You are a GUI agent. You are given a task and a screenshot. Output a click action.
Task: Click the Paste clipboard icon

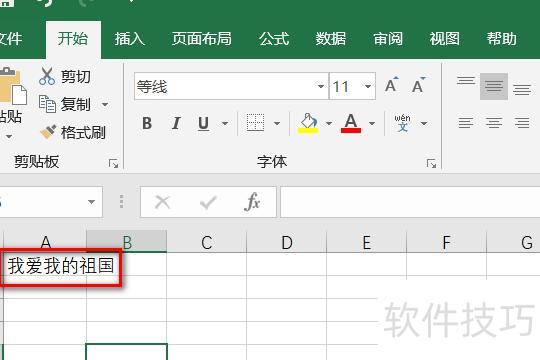(13, 86)
